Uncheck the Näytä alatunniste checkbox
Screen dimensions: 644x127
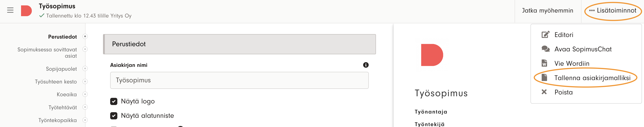pyautogui.click(x=114, y=116)
